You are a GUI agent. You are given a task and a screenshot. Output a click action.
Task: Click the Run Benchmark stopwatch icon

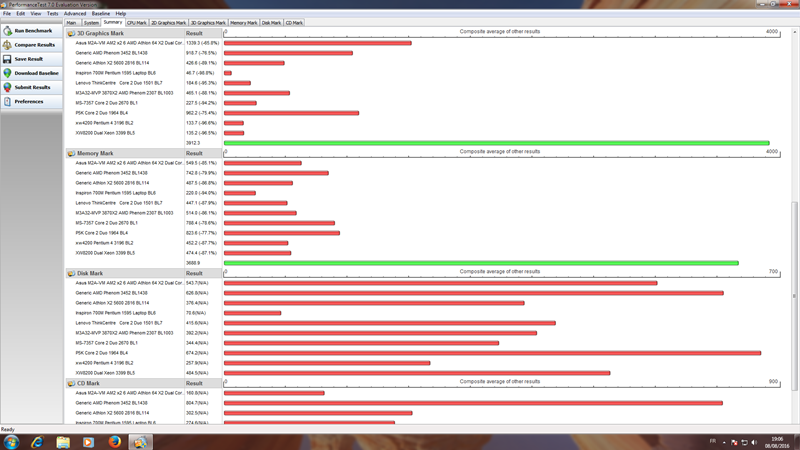click(7, 31)
